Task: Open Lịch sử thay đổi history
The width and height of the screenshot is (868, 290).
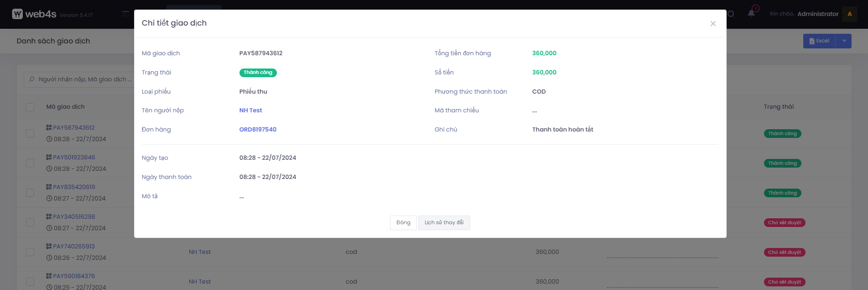Action: pos(444,223)
